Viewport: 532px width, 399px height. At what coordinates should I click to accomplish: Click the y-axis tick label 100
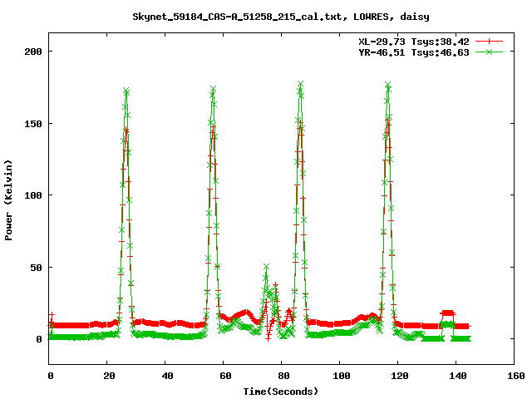click(x=33, y=195)
